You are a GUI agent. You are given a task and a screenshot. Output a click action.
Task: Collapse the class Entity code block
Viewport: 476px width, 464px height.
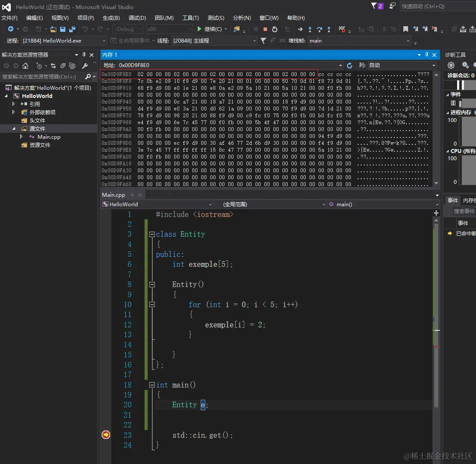point(152,235)
